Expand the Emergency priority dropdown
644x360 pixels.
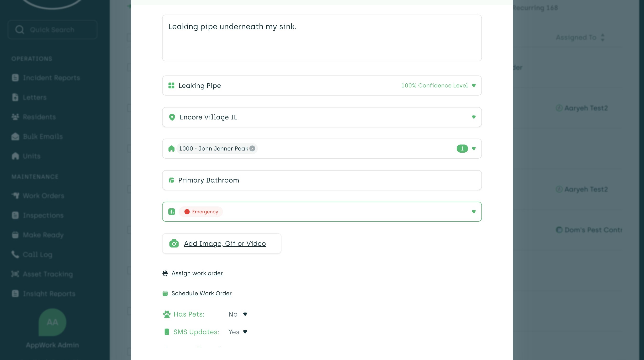[x=474, y=212]
